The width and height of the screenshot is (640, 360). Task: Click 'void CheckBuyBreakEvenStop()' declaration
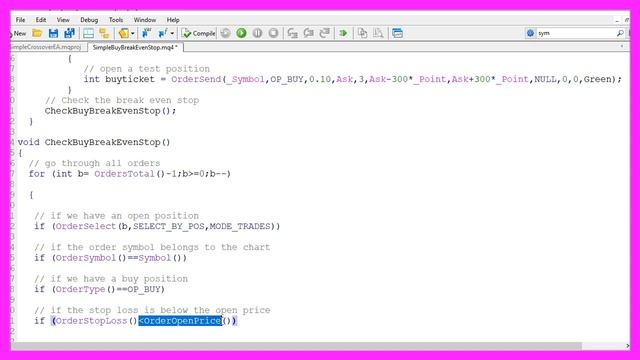point(94,142)
